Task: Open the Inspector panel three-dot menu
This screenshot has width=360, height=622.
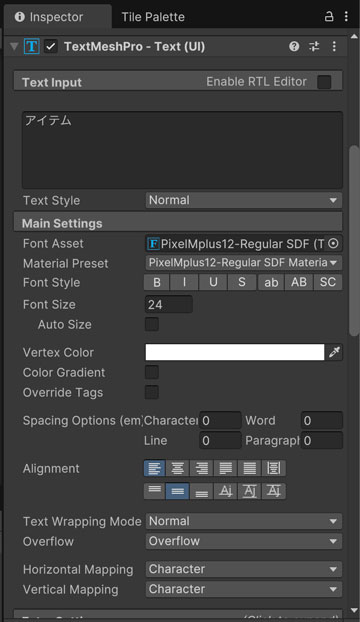Action: coord(346,17)
